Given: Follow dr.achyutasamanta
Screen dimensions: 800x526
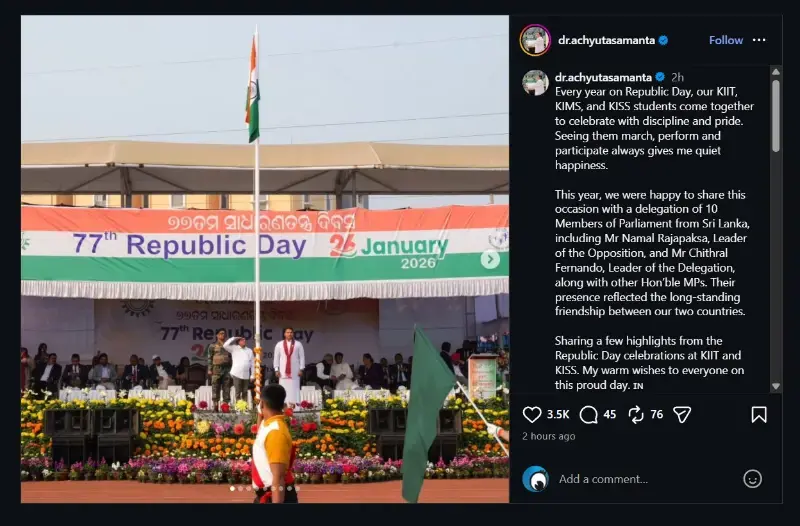Looking at the screenshot, I should click(x=725, y=41).
